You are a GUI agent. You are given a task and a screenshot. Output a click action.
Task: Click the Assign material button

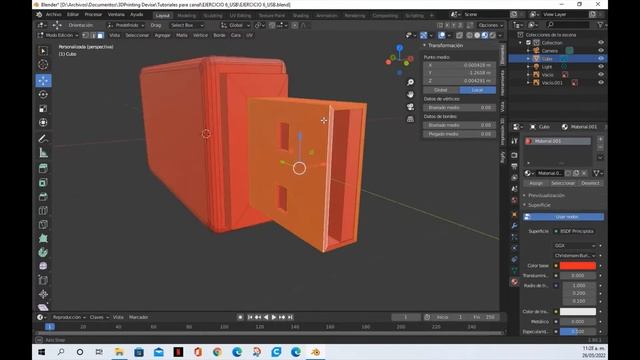tap(536, 183)
